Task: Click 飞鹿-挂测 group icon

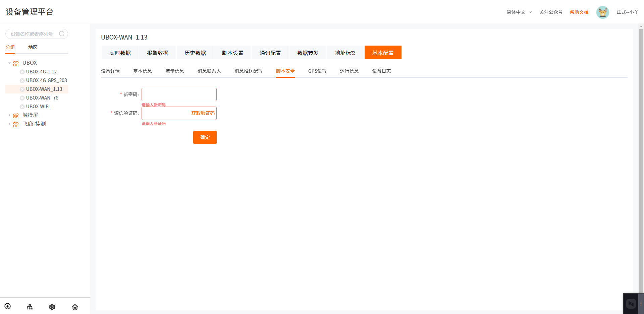Action: coord(16,124)
